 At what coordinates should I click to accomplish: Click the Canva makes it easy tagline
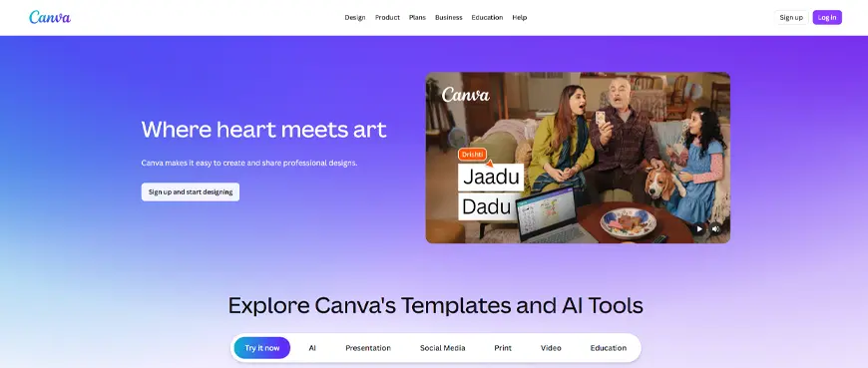click(249, 164)
